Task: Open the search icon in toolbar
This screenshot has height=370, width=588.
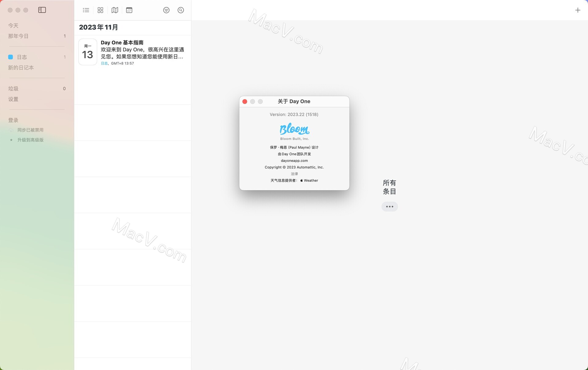Action: (x=181, y=10)
